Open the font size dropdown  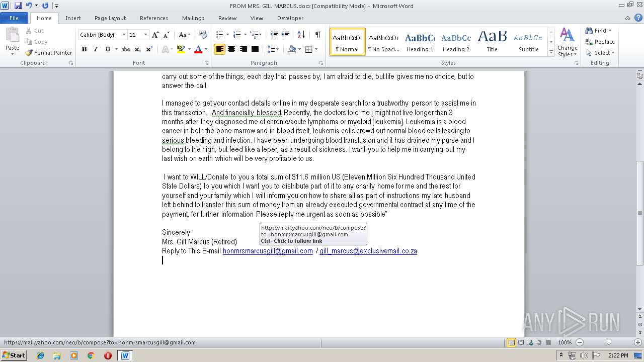[146, 35]
